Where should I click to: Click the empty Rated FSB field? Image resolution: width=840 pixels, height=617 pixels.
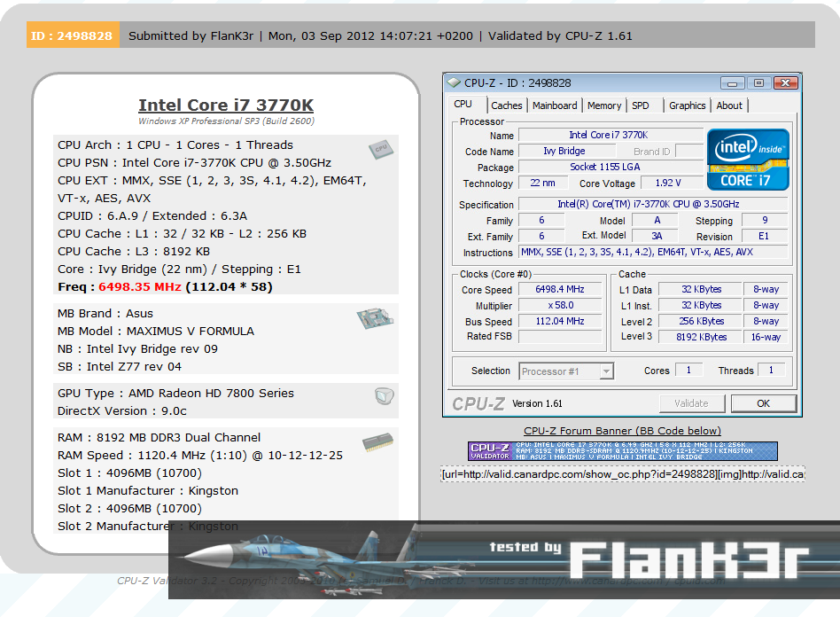(x=560, y=337)
